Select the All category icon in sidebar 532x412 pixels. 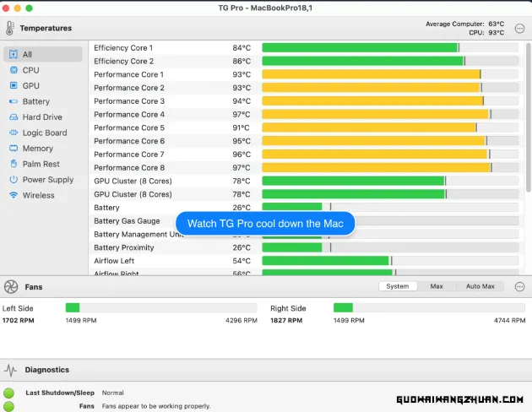pyautogui.click(x=14, y=54)
